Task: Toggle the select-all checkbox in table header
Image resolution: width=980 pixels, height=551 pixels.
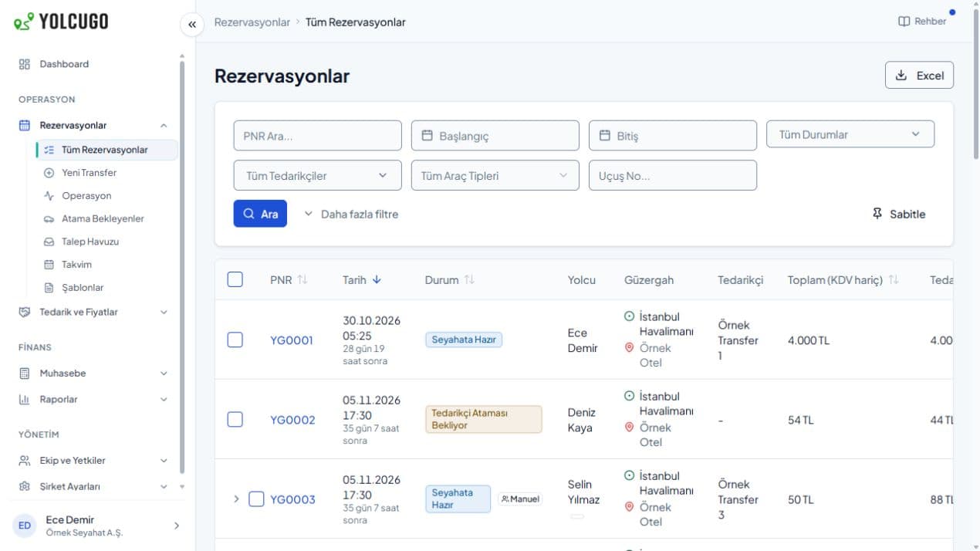Action: click(x=235, y=279)
